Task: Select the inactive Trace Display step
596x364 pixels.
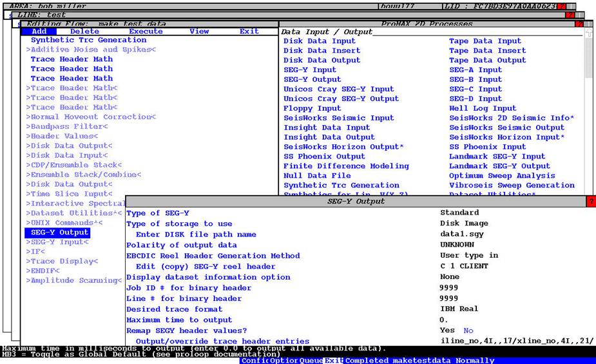Action: pos(62,261)
